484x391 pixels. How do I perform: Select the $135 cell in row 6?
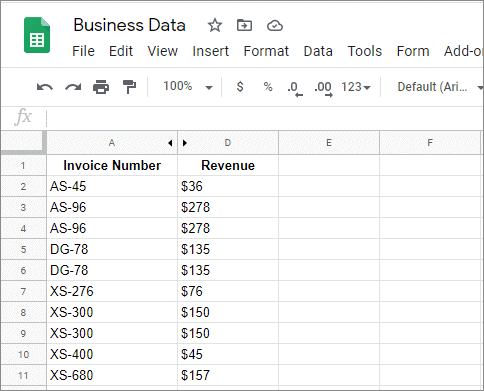228,270
